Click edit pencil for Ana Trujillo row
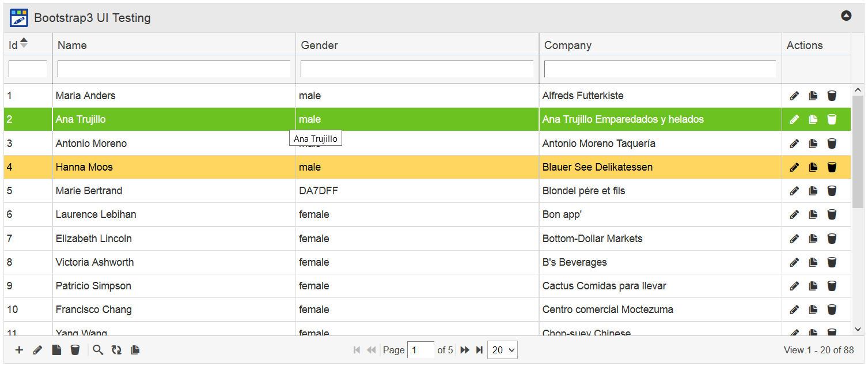The width and height of the screenshot is (868, 366). tap(794, 119)
